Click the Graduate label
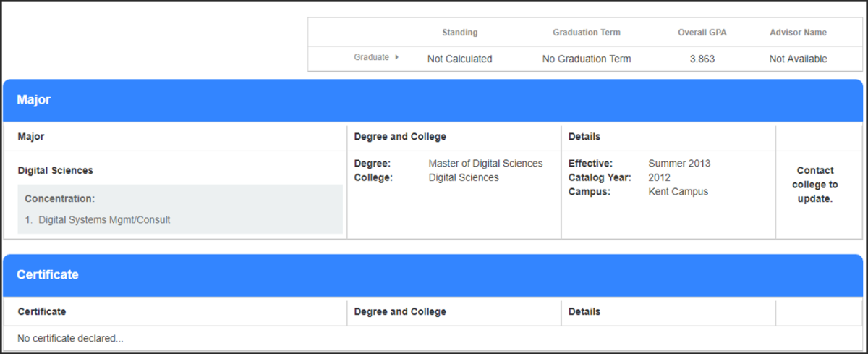The image size is (868, 354). point(371,57)
